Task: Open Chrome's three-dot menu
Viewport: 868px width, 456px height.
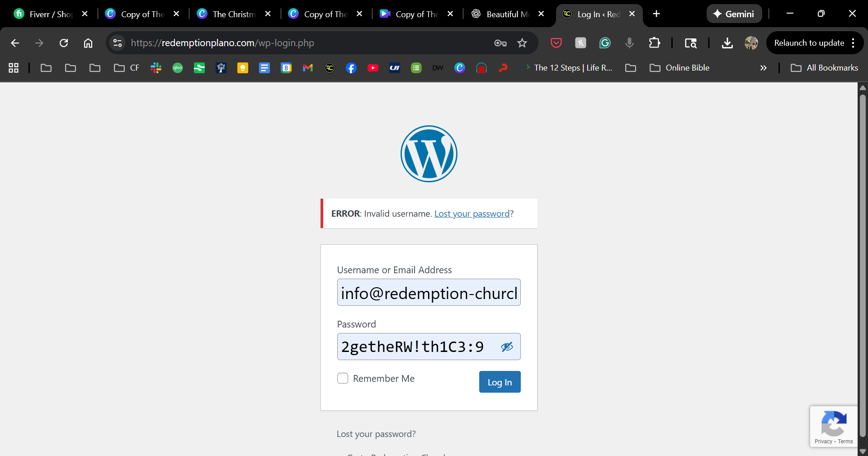Action: (853, 43)
